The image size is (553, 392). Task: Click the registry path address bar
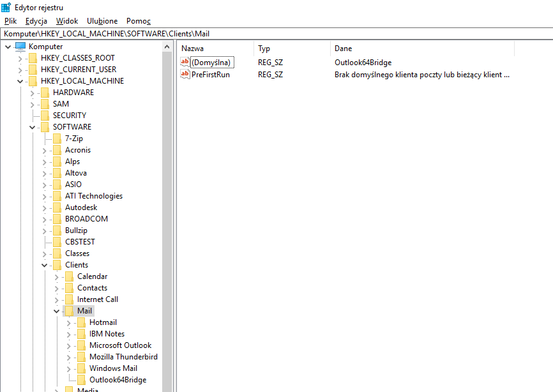(x=276, y=34)
